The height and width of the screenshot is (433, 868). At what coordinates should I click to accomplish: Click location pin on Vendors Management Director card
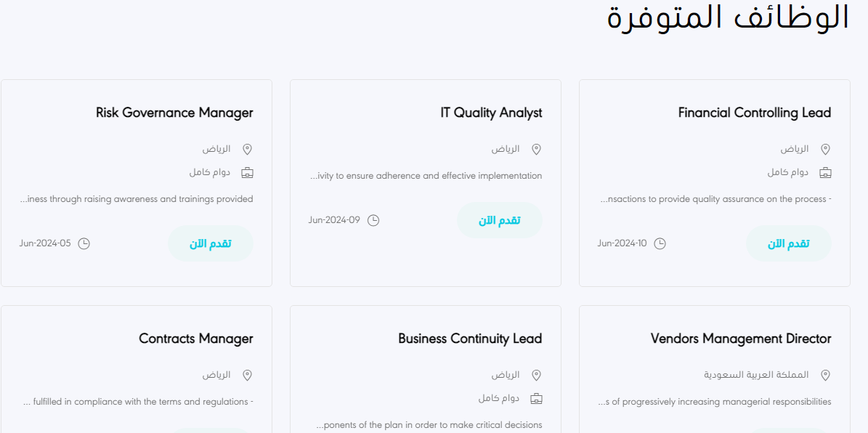pos(825,376)
